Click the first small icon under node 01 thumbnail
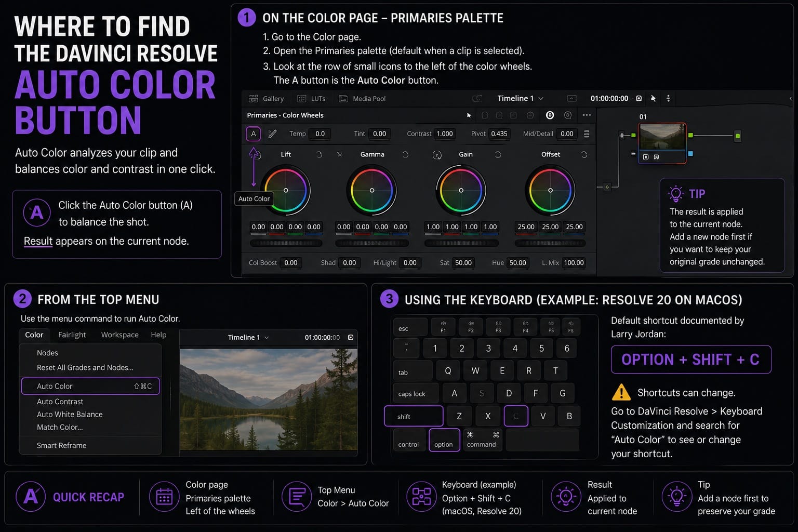The width and height of the screenshot is (798, 532). [646, 157]
